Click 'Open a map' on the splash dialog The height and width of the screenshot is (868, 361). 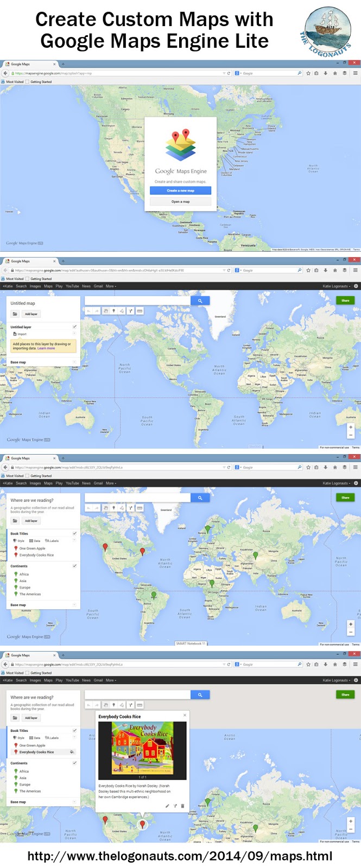pos(180,201)
